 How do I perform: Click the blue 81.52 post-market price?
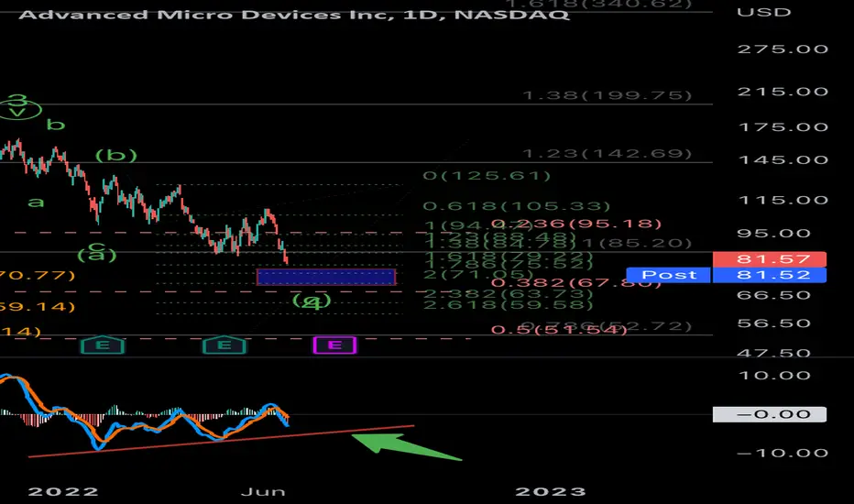click(769, 275)
